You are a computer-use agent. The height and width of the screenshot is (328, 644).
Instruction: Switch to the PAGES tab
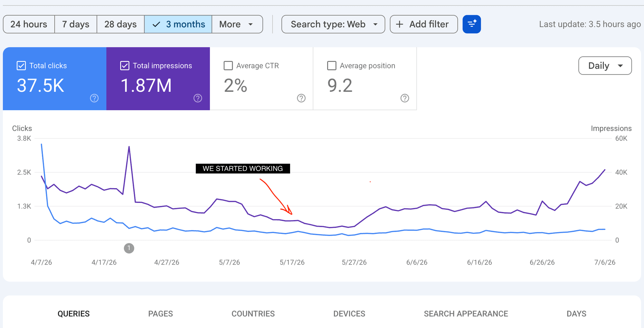[160, 314]
